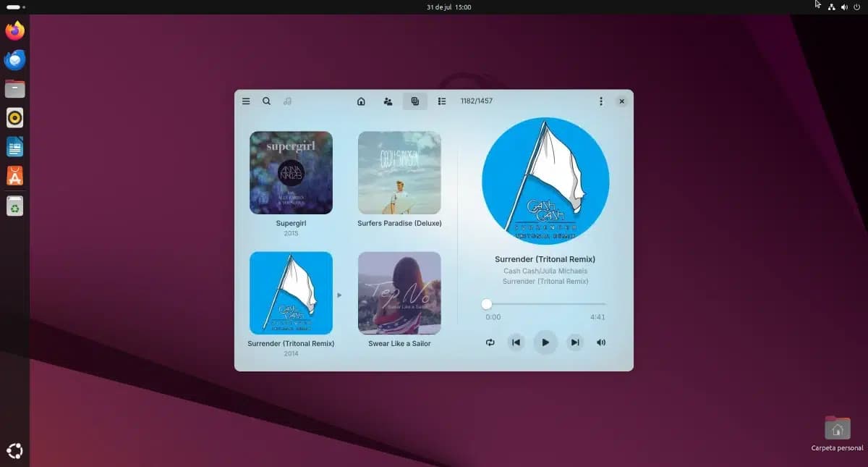The height and width of the screenshot is (467, 868).
Task: Skip to the next track
Action: tap(574, 342)
